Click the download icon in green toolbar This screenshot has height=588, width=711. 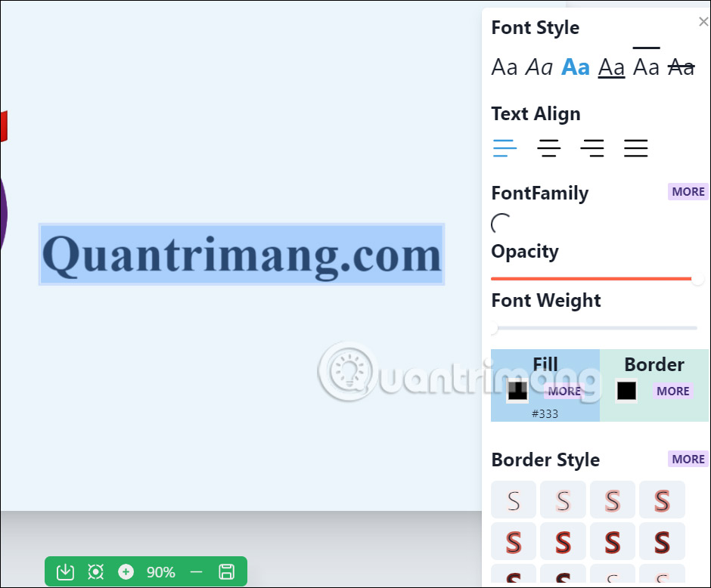tap(65, 571)
